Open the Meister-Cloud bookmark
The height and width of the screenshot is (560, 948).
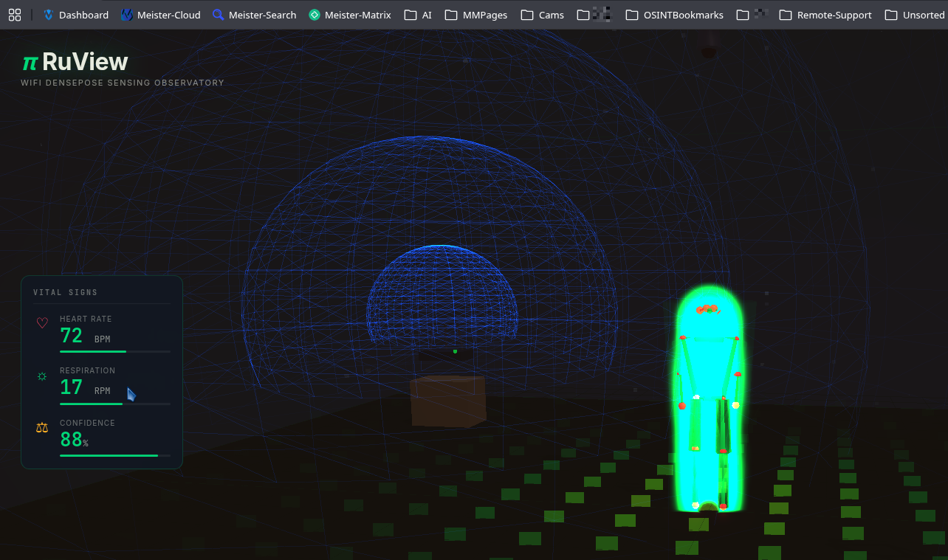click(x=160, y=15)
